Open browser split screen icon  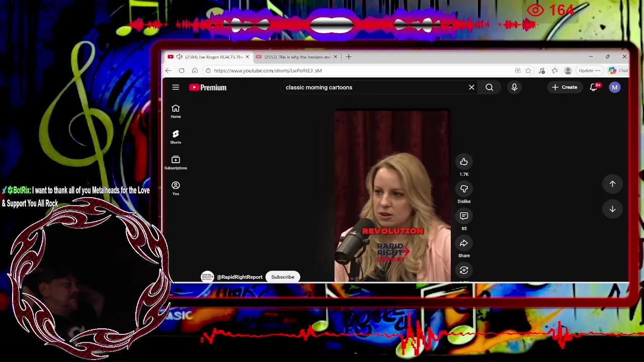tap(518, 70)
